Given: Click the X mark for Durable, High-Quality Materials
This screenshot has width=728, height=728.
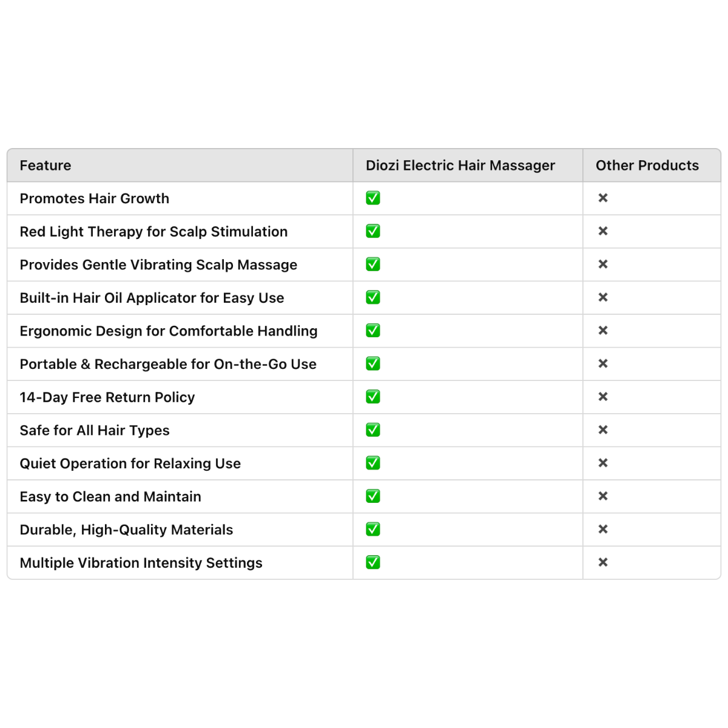Looking at the screenshot, I should 603,529.
